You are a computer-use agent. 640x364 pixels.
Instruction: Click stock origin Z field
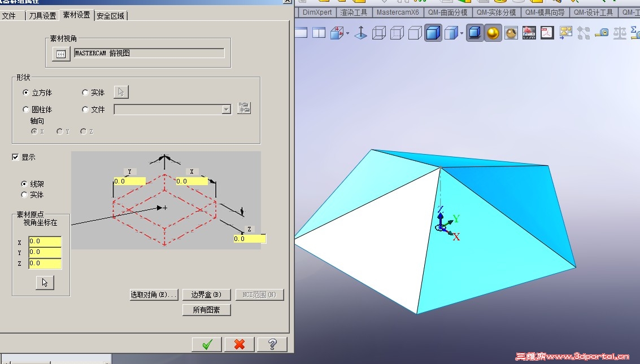point(45,264)
